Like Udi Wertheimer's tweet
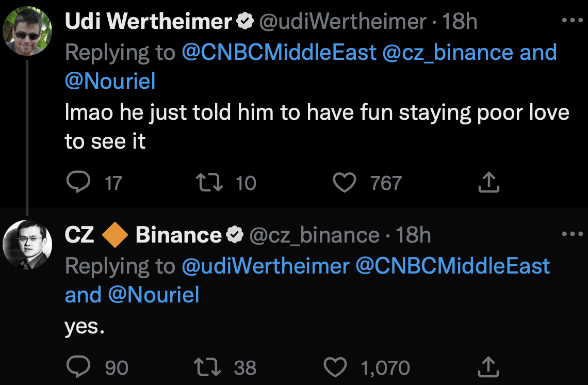This screenshot has width=588, height=385. (x=345, y=183)
